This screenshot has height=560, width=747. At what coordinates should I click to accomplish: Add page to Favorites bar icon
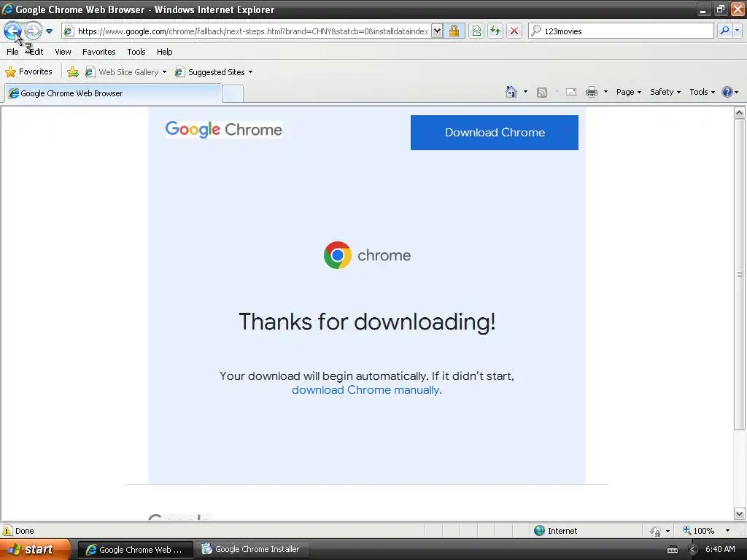tap(73, 72)
